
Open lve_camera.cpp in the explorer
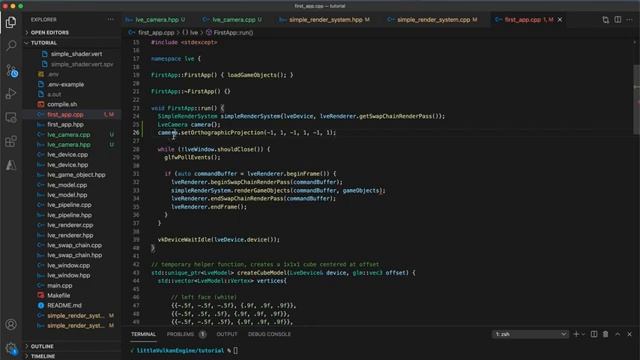pyautogui.click(x=69, y=135)
